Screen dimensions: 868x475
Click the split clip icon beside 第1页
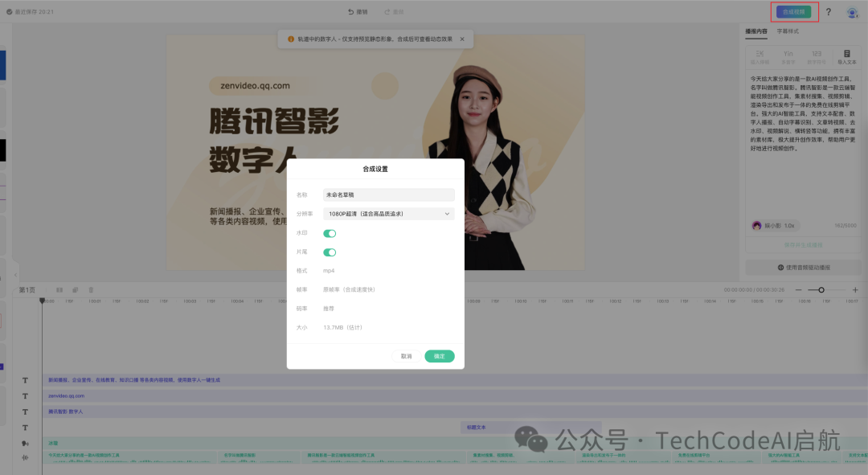pyautogui.click(x=59, y=289)
